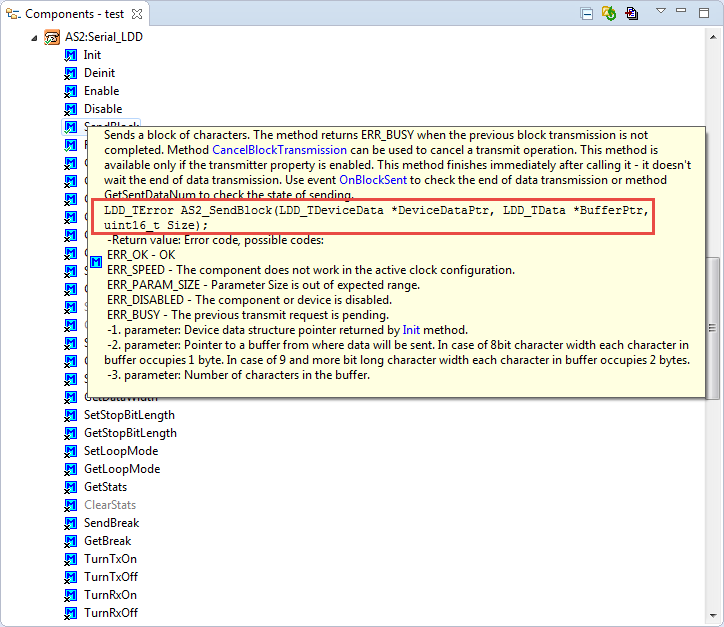The image size is (724, 627).
Task: Click the Init method link in tooltip
Action: tap(411, 329)
